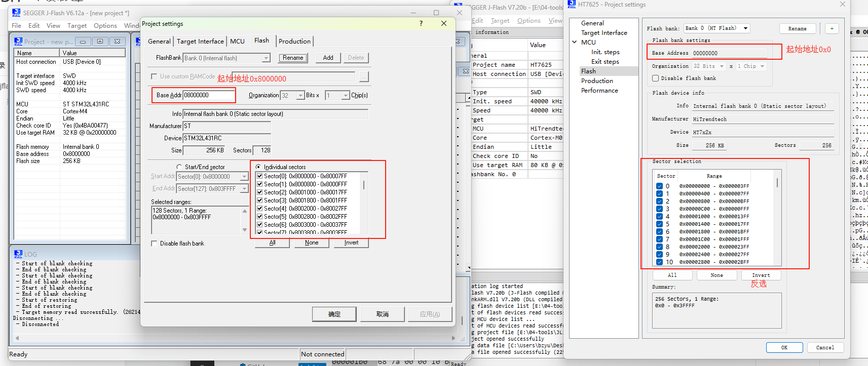Click the Base Address field showing 00000000
This screenshot has width=868, height=366.
click(x=729, y=53)
